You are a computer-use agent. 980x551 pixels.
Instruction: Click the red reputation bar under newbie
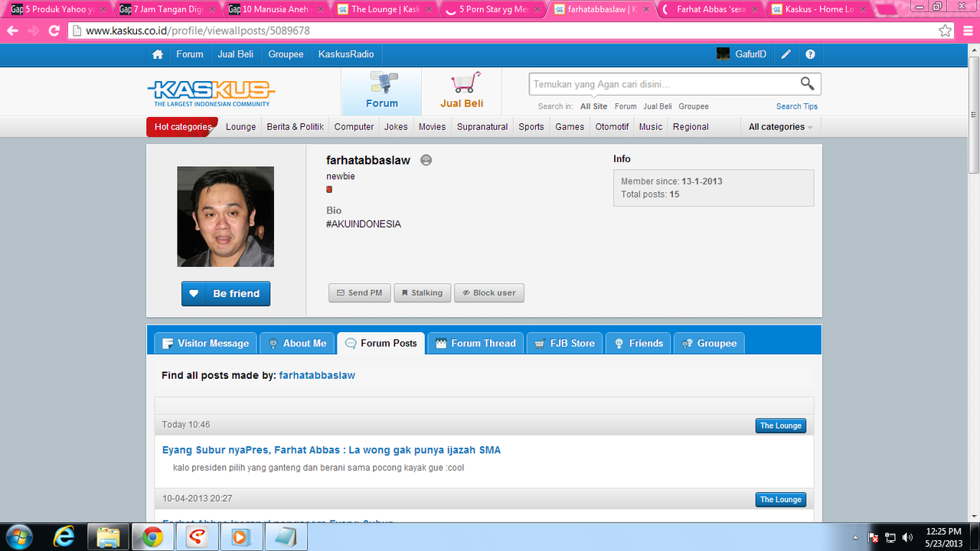point(329,190)
